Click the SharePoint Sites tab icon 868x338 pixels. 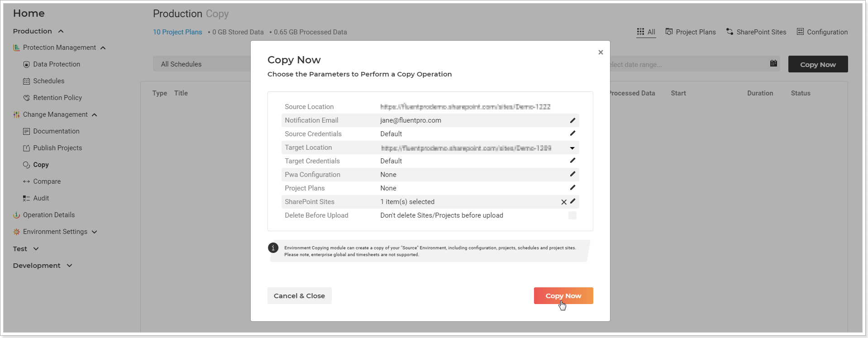[730, 32]
